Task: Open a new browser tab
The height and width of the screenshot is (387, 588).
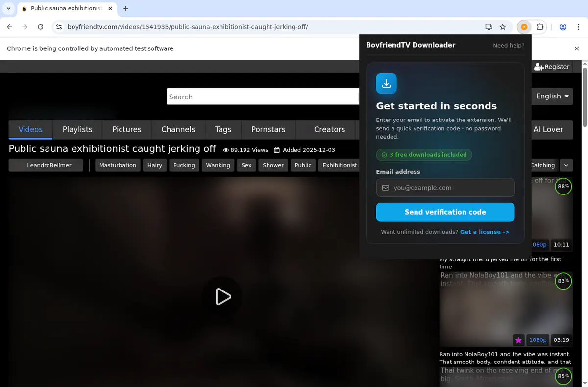Action: point(126,8)
